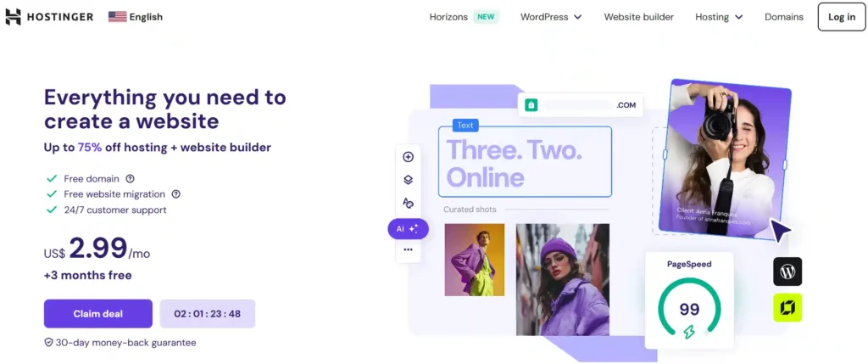Click the purple jacket woman thumbnail
This screenshot has width=868, height=364.
[x=563, y=279]
